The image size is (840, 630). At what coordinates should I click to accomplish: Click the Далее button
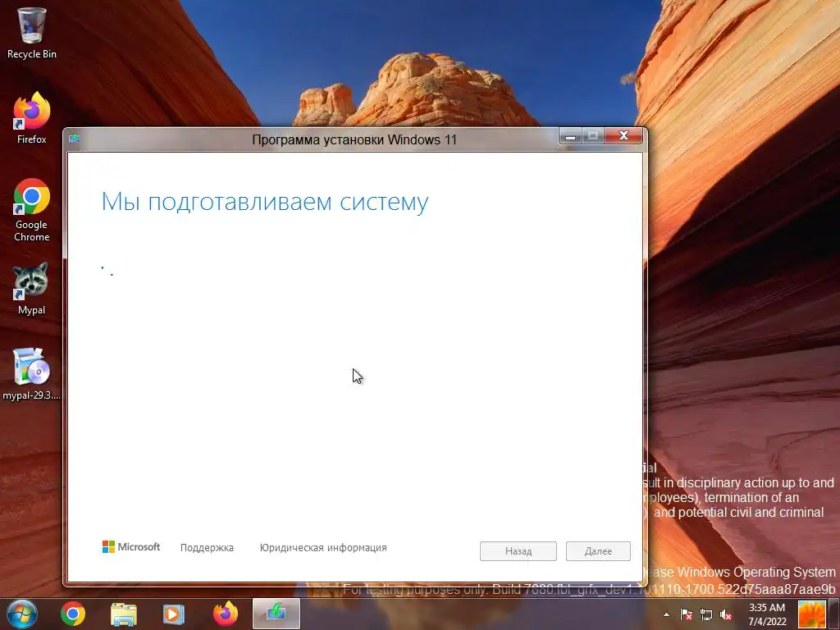point(598,550)
